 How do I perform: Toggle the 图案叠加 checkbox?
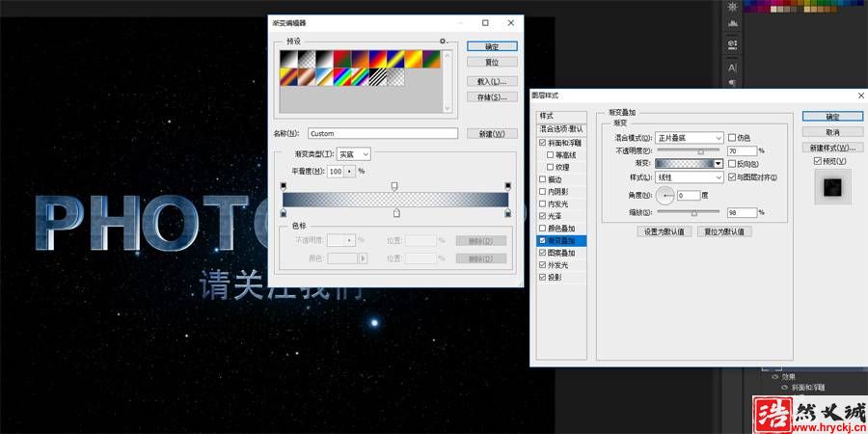[541, 253]
